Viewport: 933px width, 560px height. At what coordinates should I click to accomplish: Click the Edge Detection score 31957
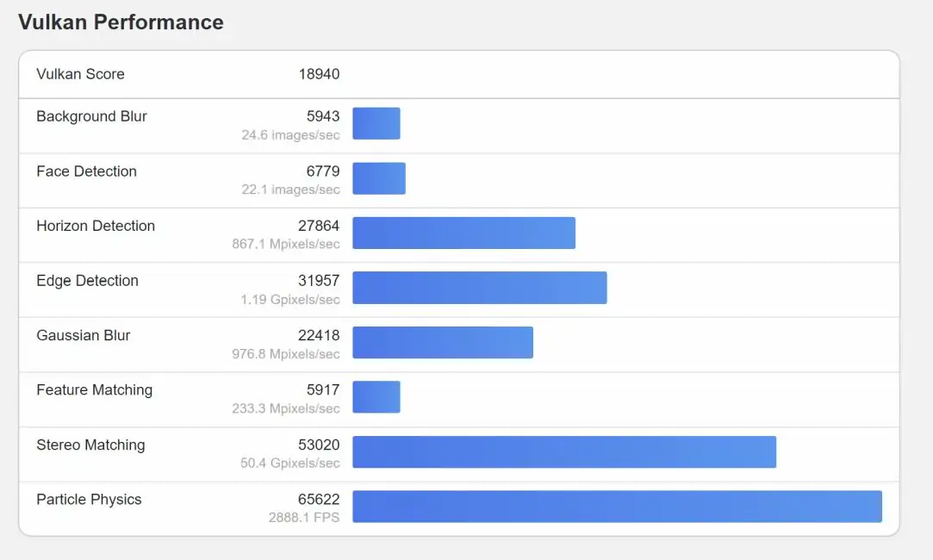tap(319, 280)
